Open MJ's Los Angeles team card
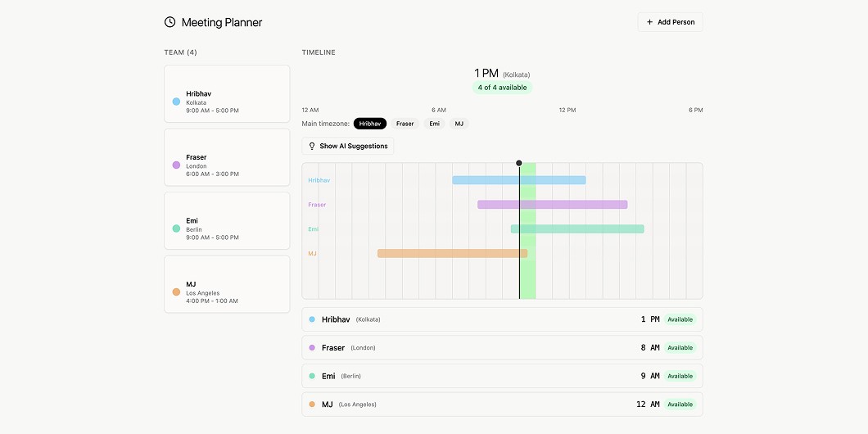The image size is (868, 434). click(x=227, y=284)
